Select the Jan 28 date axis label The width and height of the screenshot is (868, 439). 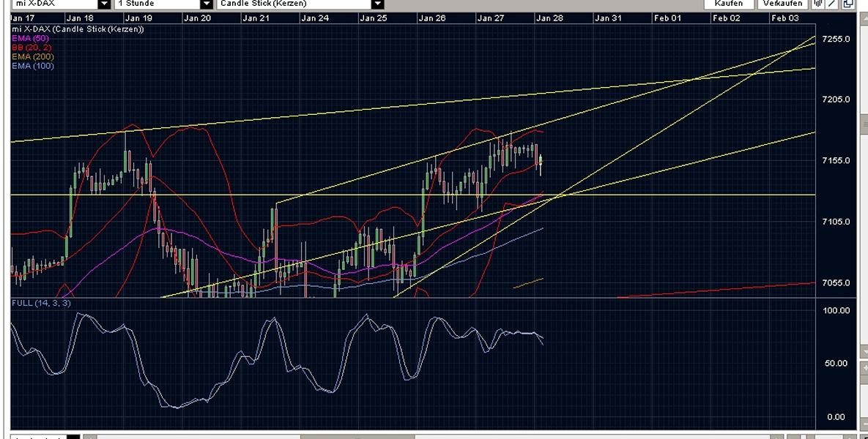coord(550,18)
